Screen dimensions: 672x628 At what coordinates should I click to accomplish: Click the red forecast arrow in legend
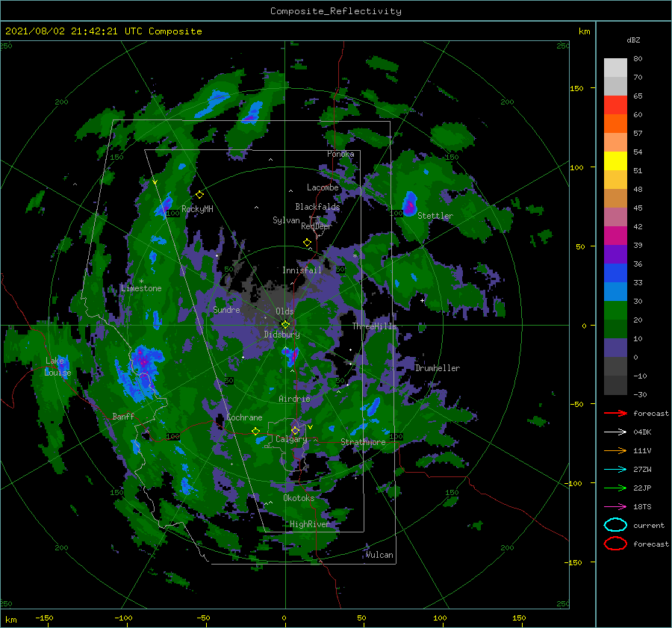click(x=615, y=413)
